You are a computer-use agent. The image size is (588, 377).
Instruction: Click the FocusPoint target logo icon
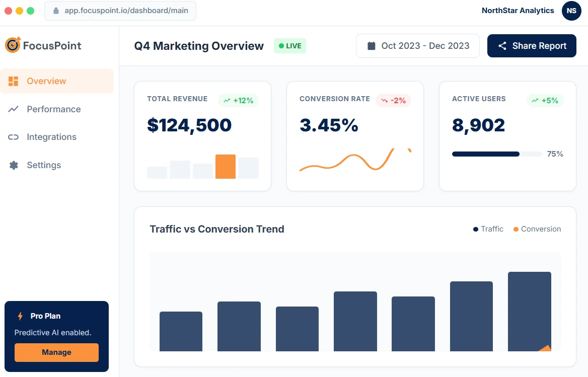point(13,45)
